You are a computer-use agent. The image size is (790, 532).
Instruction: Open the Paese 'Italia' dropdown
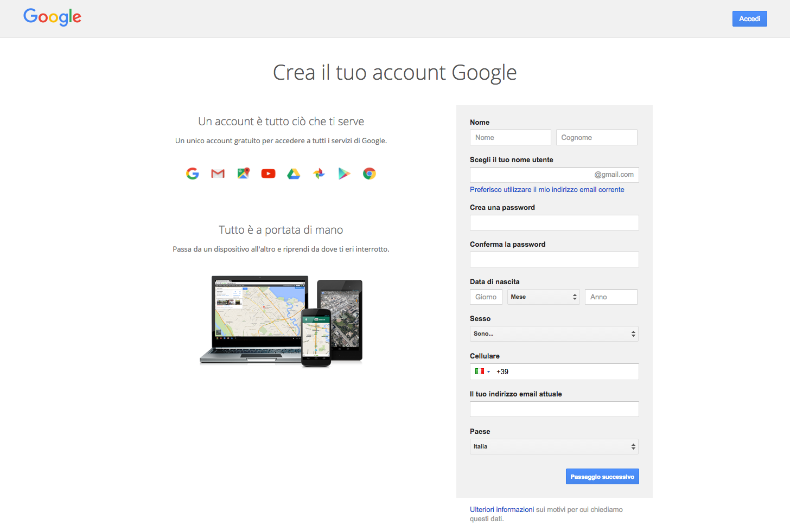(x=554, y=446)
